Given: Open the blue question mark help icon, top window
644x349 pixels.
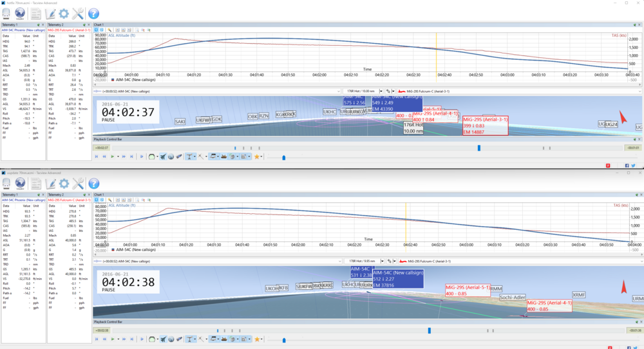Looking at the screenshot, I should click(93, 14).
